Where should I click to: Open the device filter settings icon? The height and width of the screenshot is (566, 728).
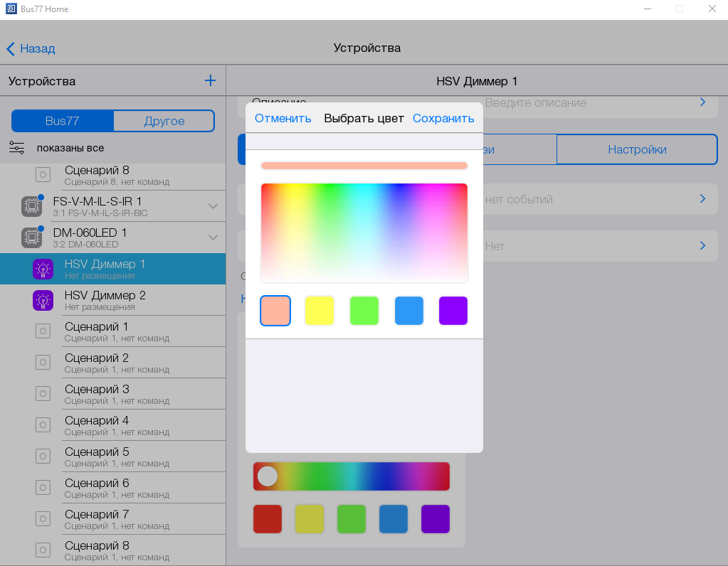tap(16, 148)
